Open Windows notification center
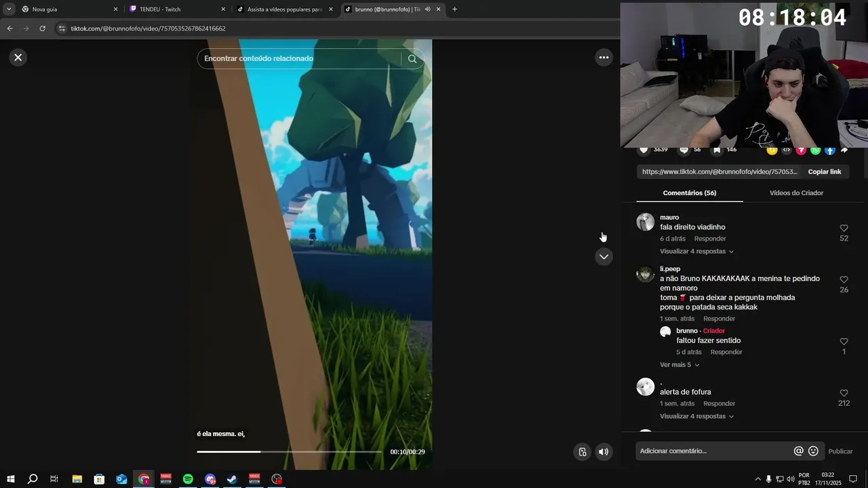868x488 pixels. click(x=853, y=479)
